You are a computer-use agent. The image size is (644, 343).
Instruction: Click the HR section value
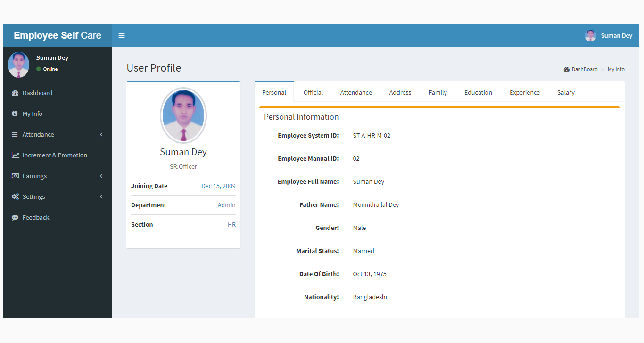(x=231, y=224)
